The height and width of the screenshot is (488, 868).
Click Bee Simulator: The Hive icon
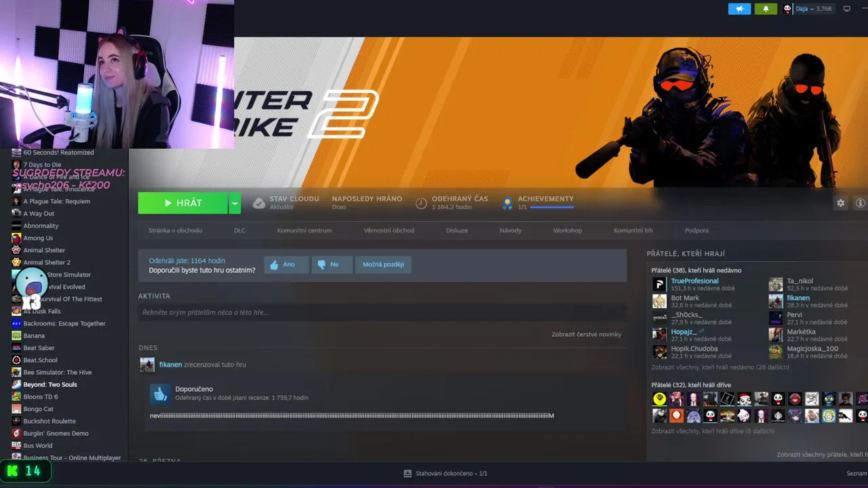click(x=16, y=372)
